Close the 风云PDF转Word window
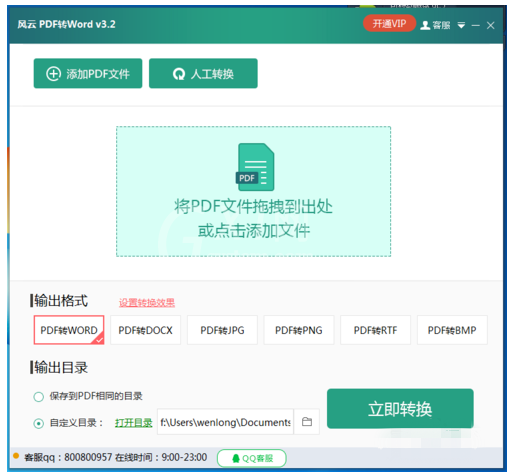Screen dimensions: 509x476 click(x=490, y=25)
